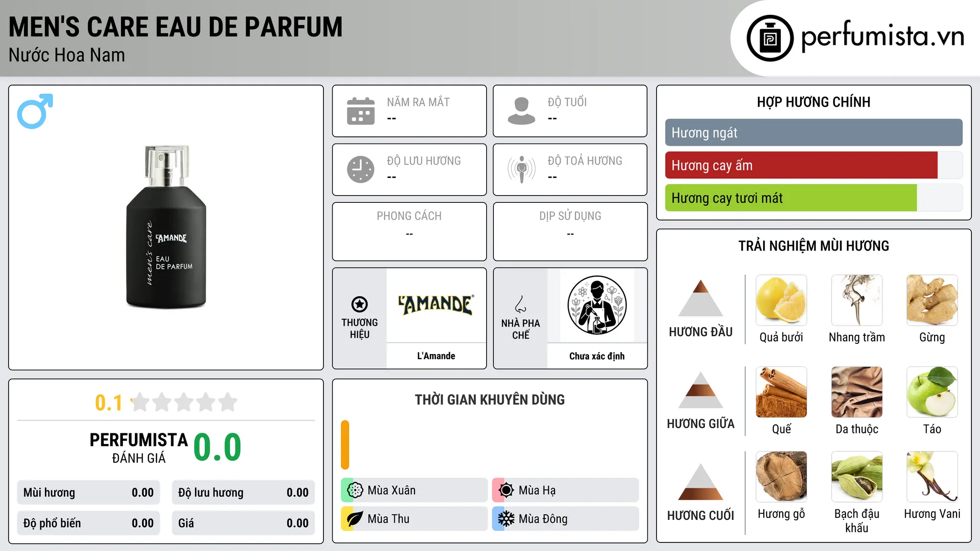Click the Hợp hương chính heading
This screenshot has height=551, width=980.
click(x=813, y=102)
